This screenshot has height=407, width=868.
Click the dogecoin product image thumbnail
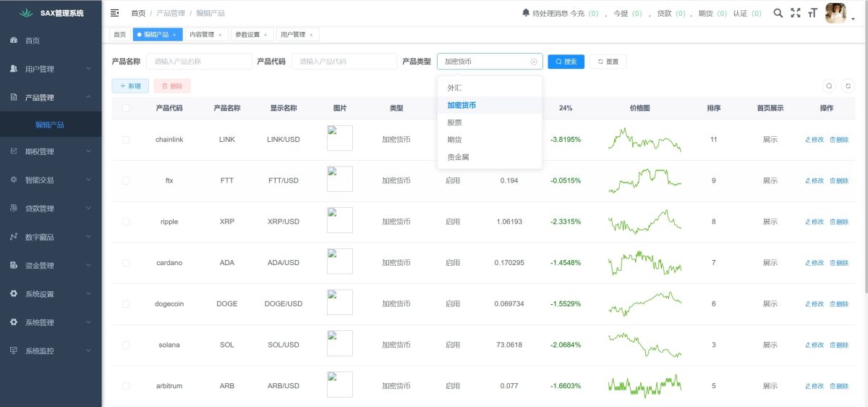(340, 303)
